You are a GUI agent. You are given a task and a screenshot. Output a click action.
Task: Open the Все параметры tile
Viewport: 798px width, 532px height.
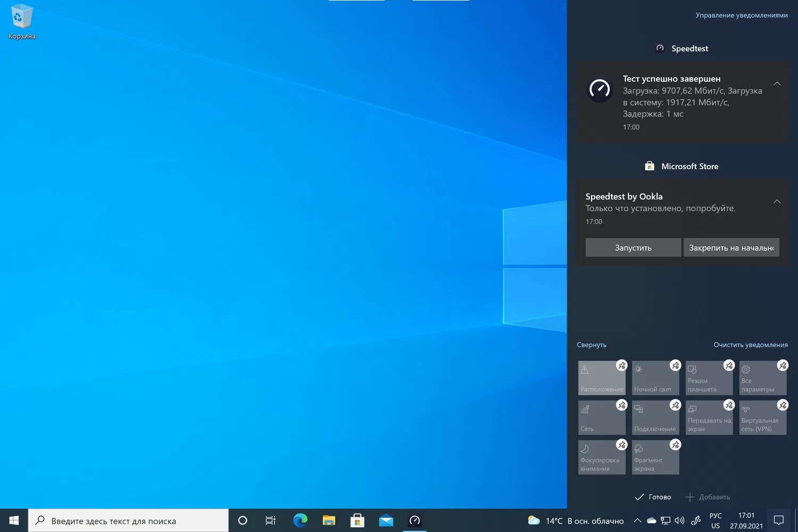click(x=763, y=378)
